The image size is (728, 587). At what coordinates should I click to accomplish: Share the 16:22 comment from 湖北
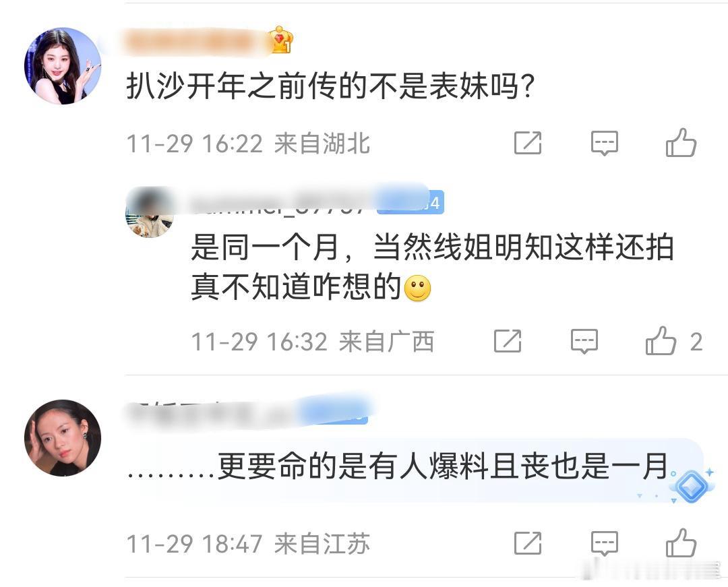pyautogui.click(x=528, y=143)
